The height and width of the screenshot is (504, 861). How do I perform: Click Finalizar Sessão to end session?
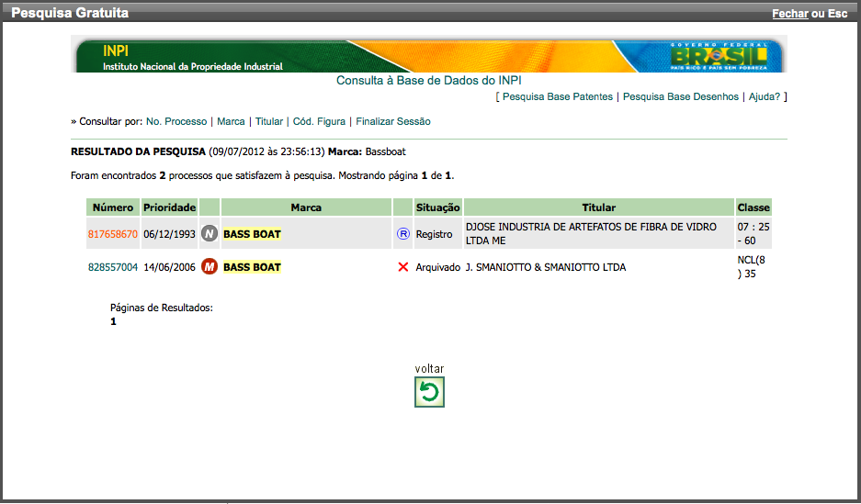pos(393,121)
